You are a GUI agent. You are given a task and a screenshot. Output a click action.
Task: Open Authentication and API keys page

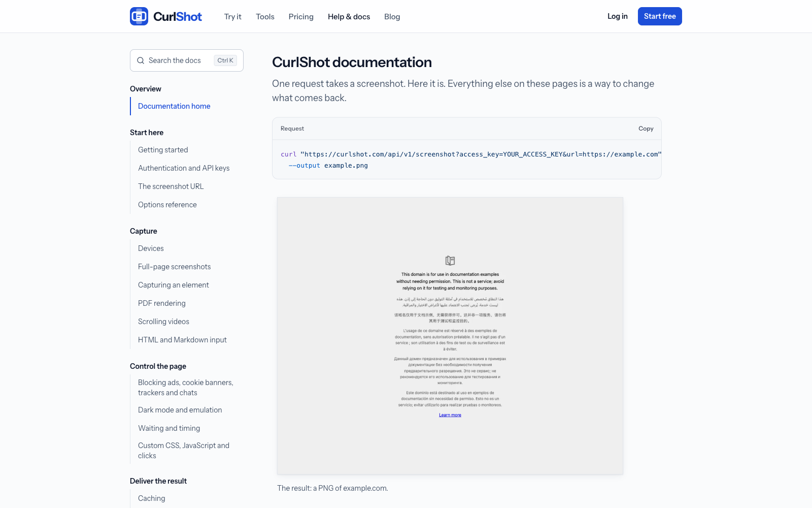point(184,168)
